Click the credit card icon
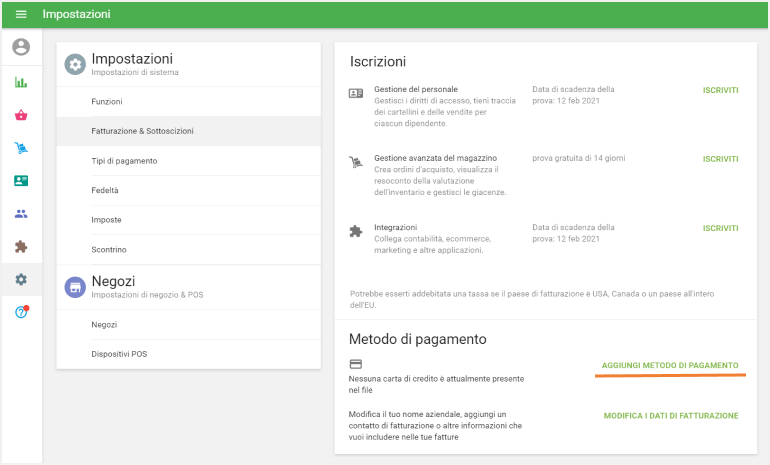This screenshot has height=465, width=770. point(356,364)
